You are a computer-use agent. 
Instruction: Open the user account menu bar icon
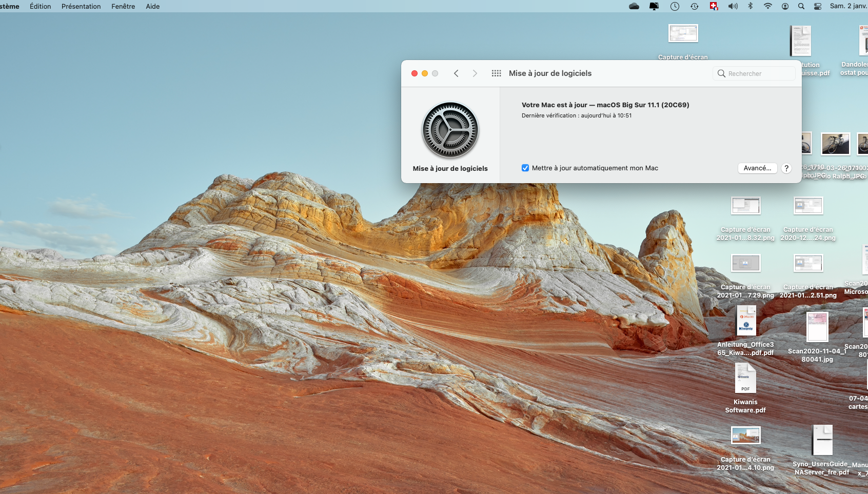click(785, 6)
